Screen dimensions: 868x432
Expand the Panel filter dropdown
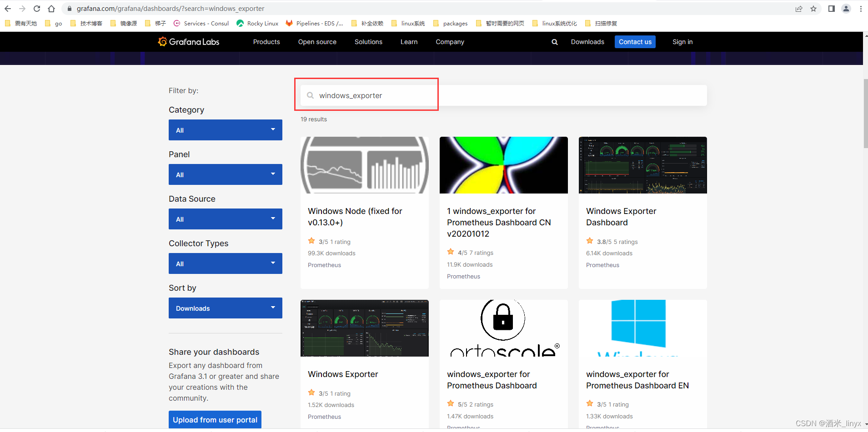pyautogui.click(x=226, y=174)
